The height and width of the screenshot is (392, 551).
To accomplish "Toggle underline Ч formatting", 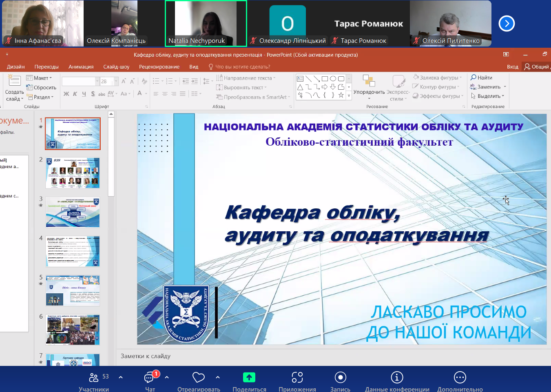I will (x=84, y=94).
